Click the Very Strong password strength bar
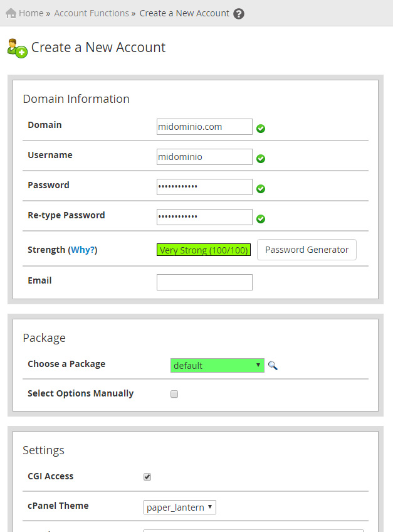This screenshot has width=393, height=532. tap(203, 249)
